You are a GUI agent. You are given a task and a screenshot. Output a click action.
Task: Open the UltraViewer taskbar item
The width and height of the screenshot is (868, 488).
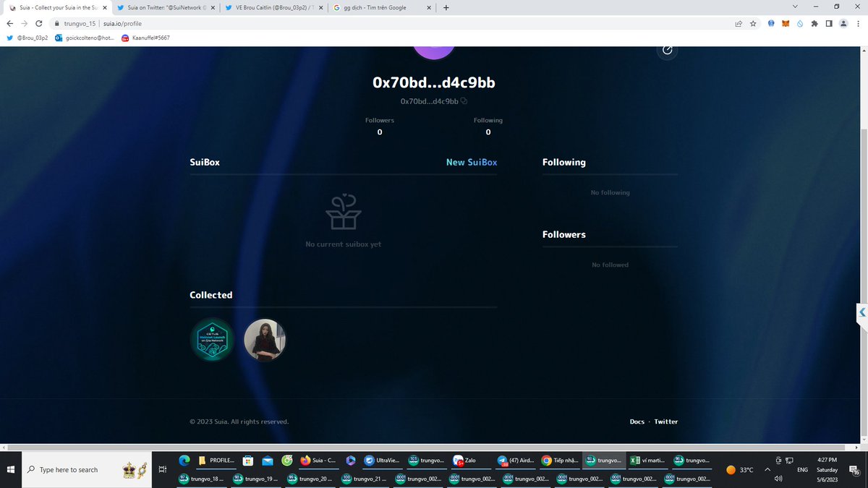tap(382, 460)
